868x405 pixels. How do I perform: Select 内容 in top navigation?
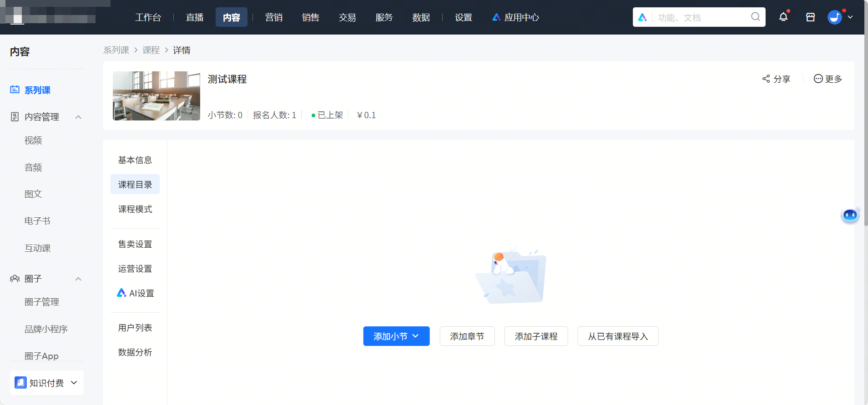(x=232, y=17)
